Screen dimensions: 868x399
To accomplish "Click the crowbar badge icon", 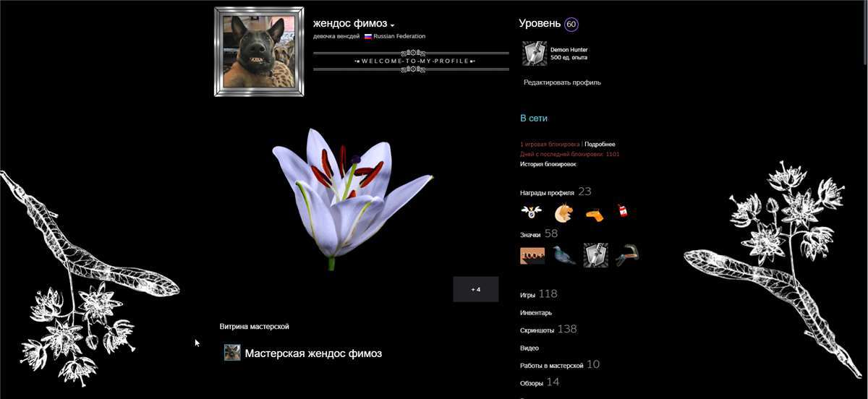I will (x=626, y=255).
